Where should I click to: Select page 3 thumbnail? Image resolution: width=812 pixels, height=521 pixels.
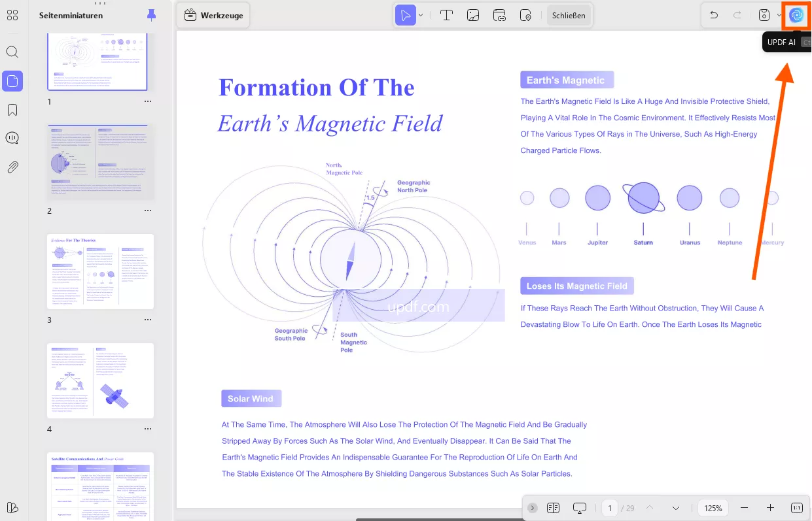(101, 272)
